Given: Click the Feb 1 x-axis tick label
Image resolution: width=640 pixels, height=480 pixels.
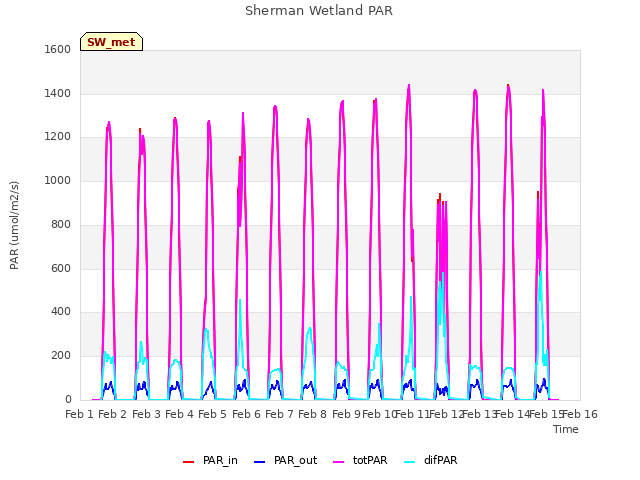Looking at the screenshot, I should coord(80,414).
